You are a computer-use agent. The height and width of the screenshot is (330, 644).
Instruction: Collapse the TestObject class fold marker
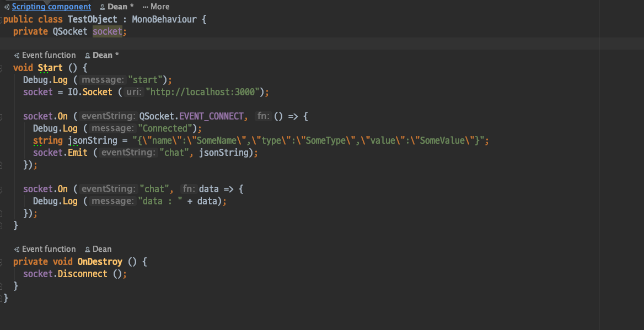pos(2,19)
